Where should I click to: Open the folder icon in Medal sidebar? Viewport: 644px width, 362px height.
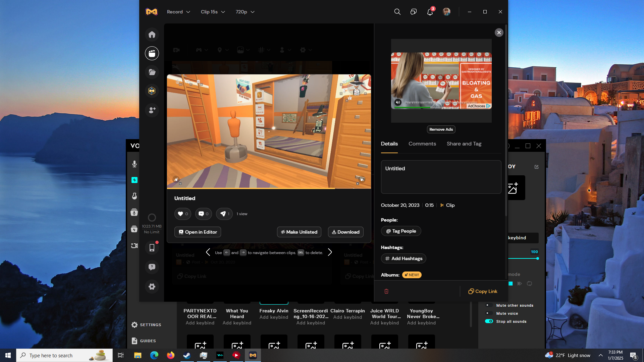click(x=152, y=72)
